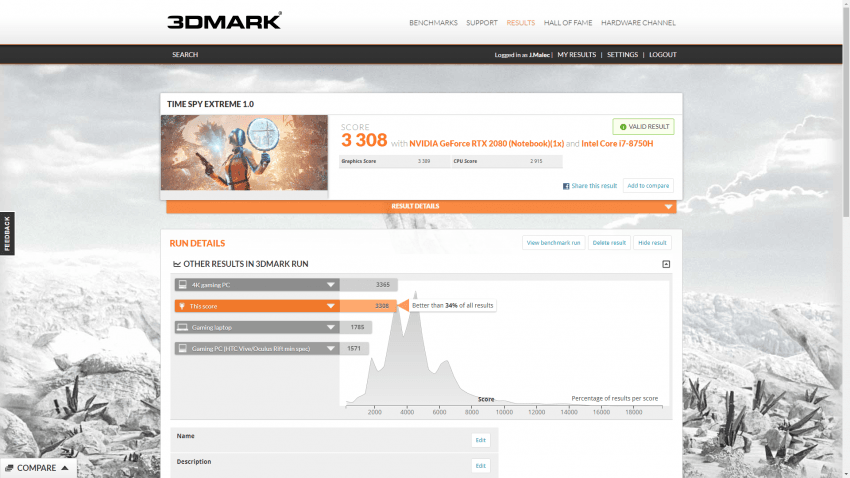The width and height of the screenshot is (850, 478).
Task: Click the Valid Result badge
Action: (x=643, y=127)
